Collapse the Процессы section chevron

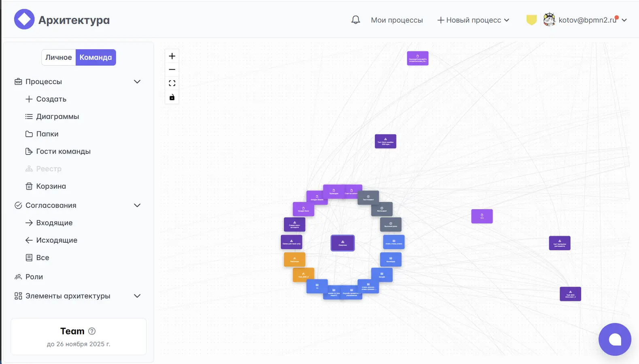pos(137,82)
